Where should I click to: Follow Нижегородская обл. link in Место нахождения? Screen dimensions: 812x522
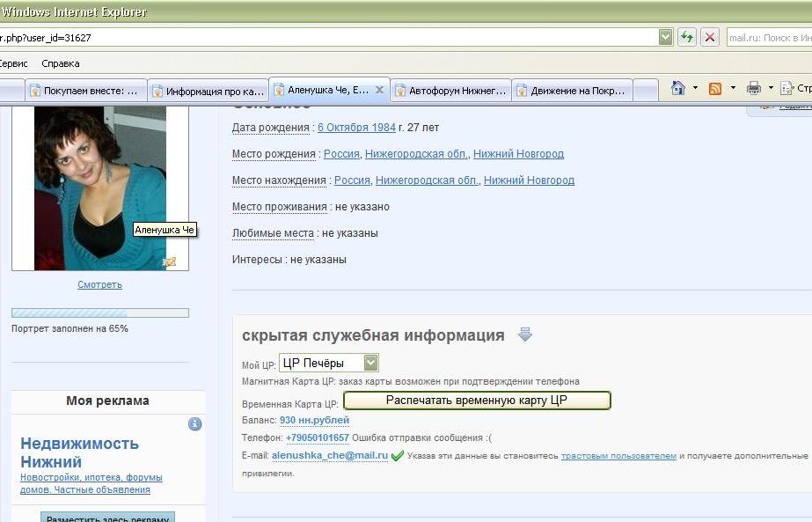pos(427,180)
